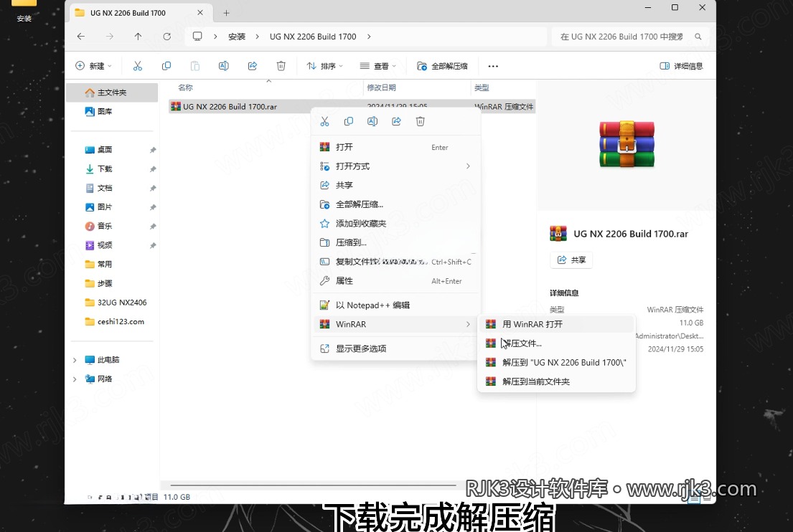Open the toolbar's three-dot overflow menu

(x=493, y=66)
